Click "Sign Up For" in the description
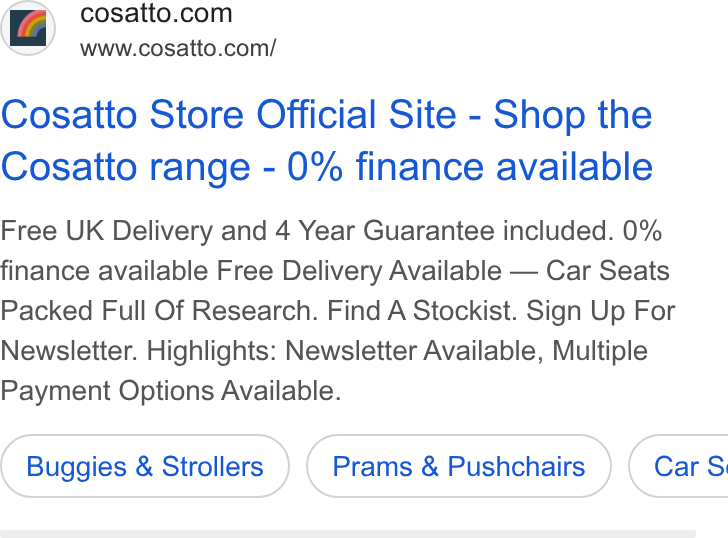Image resolution: width=728 pixels, height=538 pixels. [x=600, y=311]
